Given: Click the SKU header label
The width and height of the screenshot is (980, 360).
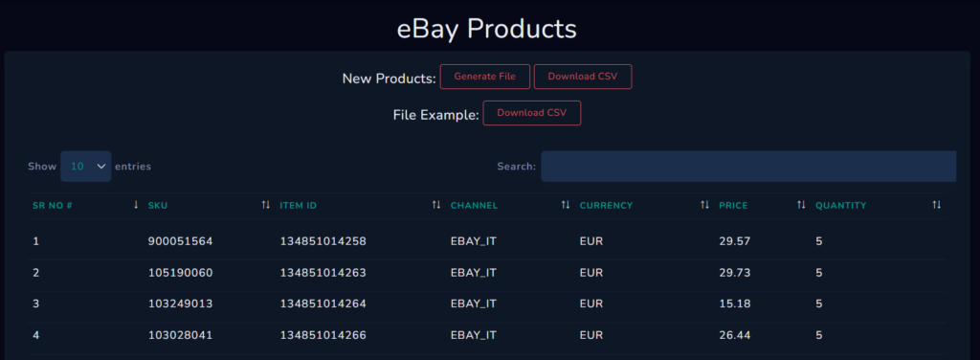Looking at the screenshot, I should click(x=158, y=206).
